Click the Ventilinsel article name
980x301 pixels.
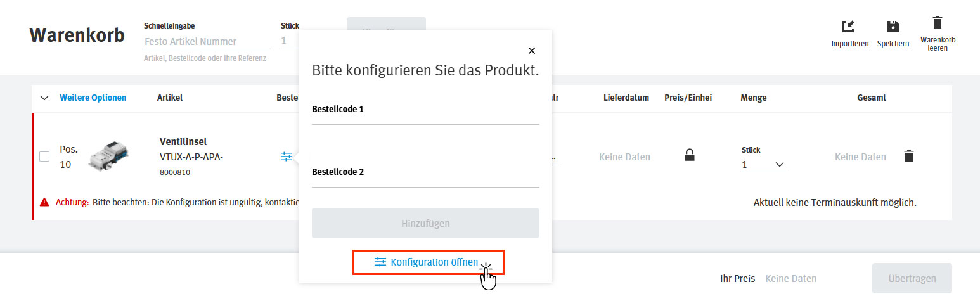click(183, 142)
